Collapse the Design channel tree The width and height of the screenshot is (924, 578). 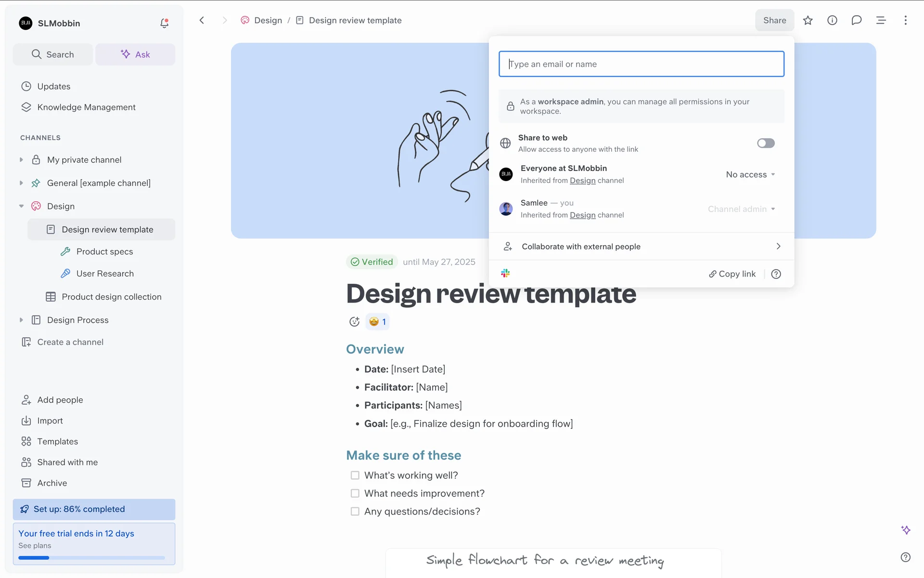tap(21, 206)
